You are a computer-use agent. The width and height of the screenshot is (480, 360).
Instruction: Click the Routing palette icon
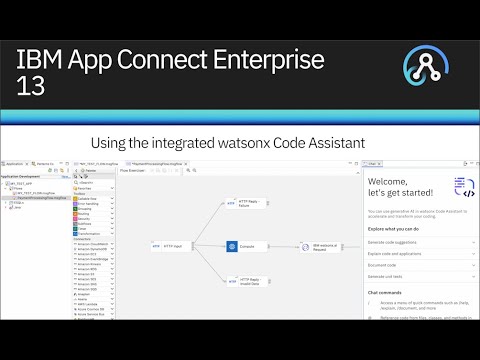click(75, 214)
